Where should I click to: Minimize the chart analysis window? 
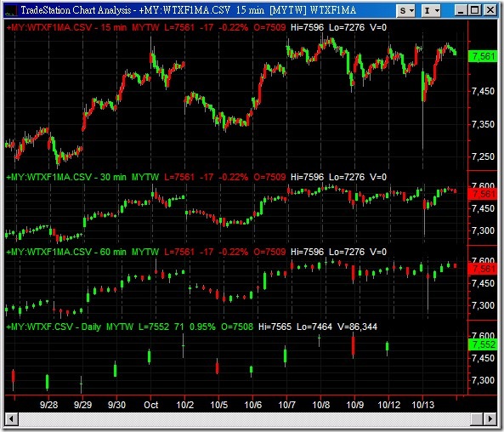click(461, 10)
